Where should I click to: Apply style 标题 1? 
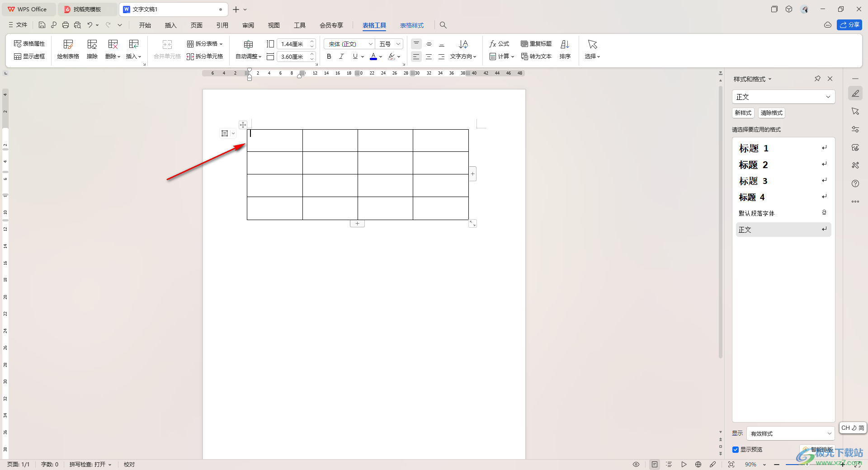[x=783, y=148]
